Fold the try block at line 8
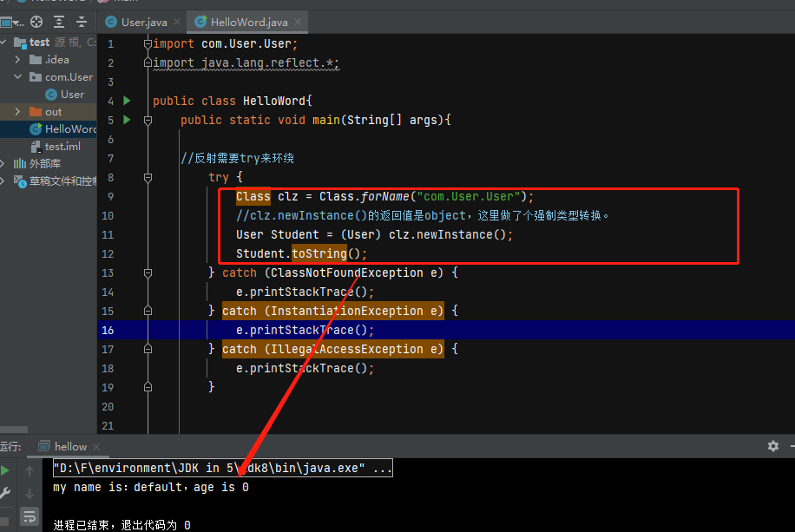Viewport: 795px width, 532px height. (x=148, y=177)
